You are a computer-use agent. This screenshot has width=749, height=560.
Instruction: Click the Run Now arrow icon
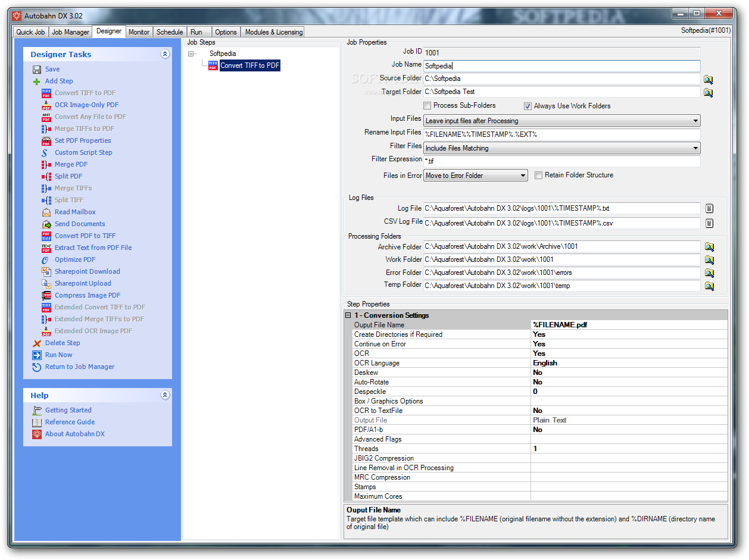click(37, 355)
